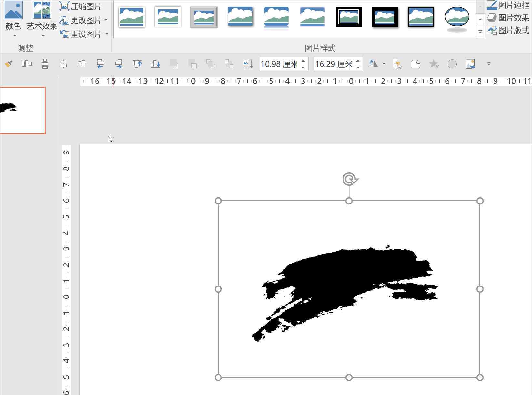Click the width field showing 16.29 厘米
This screenshot has width=532, height=395.
click(334, 64)
